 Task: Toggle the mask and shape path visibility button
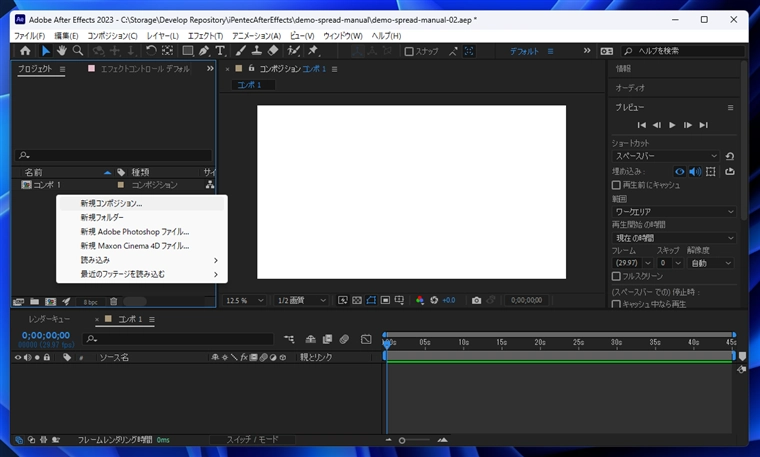coord(371,300)
